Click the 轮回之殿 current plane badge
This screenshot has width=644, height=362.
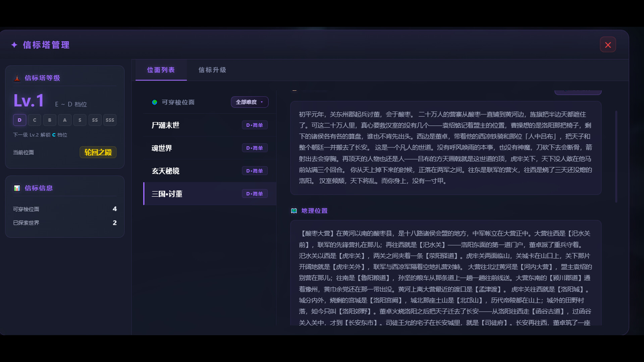[98, 152]
